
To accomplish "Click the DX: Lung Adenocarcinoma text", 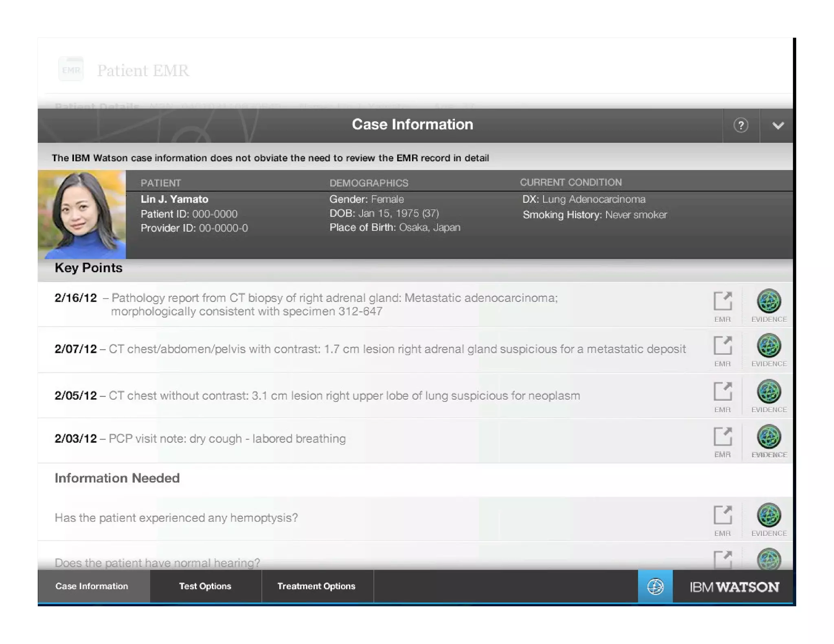I will tap(584, 199).
